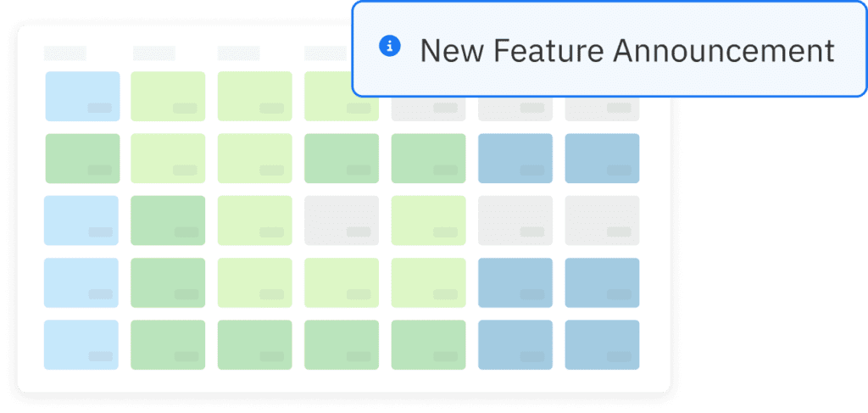
Task: Click the dark blue cell in row four, sixth column
Action: point(515,282)
